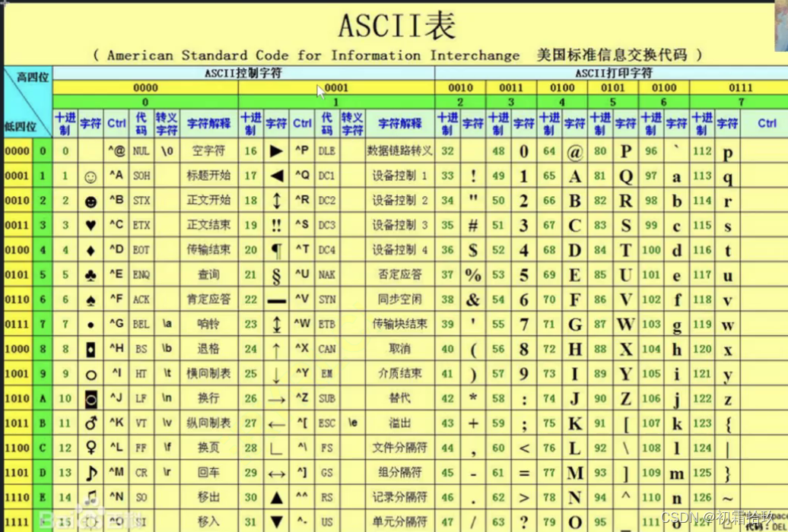Select the "\n" escape character cell
The width and height of the screenshot is (788, 532).
pyautogui.click(x=167, y=398)
